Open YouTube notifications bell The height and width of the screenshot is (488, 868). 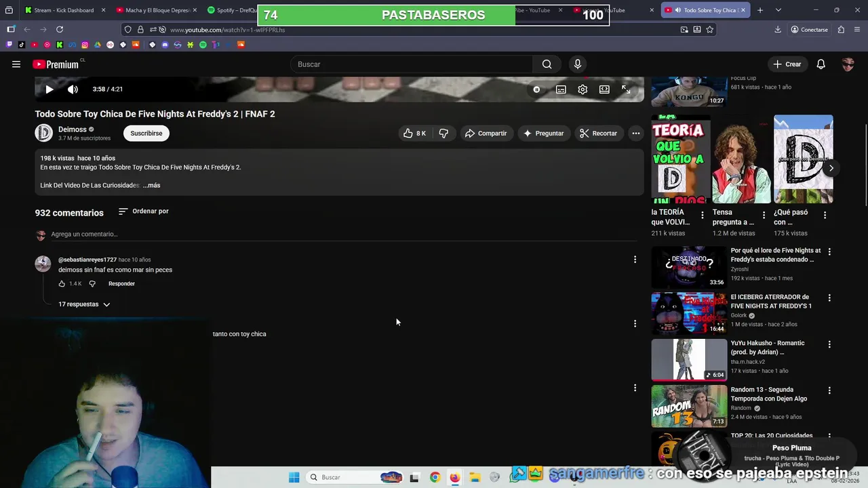point(821,64)
